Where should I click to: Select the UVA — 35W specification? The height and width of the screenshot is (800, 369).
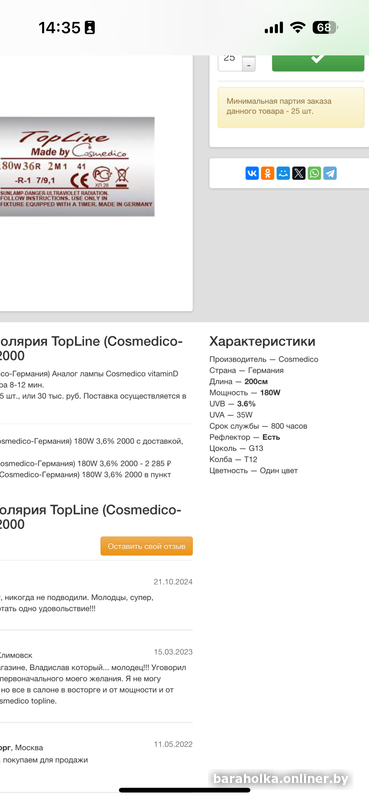[x=231, y=415]
